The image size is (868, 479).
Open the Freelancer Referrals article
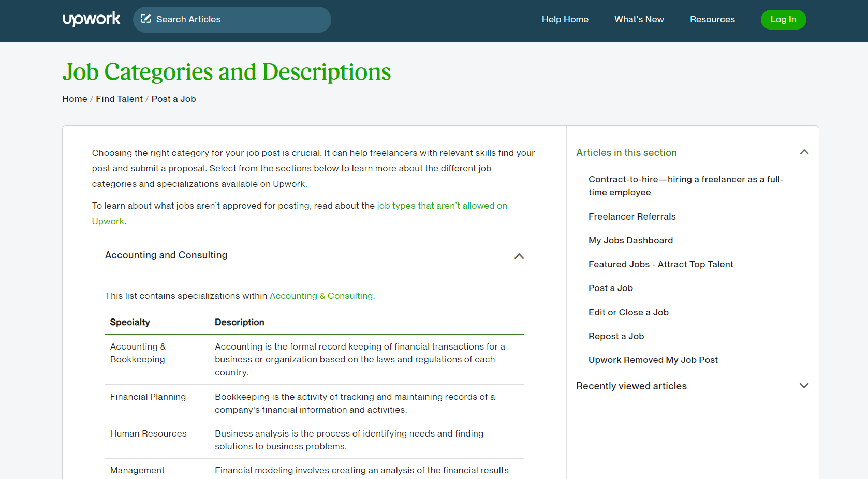click(x=632, y=216)
